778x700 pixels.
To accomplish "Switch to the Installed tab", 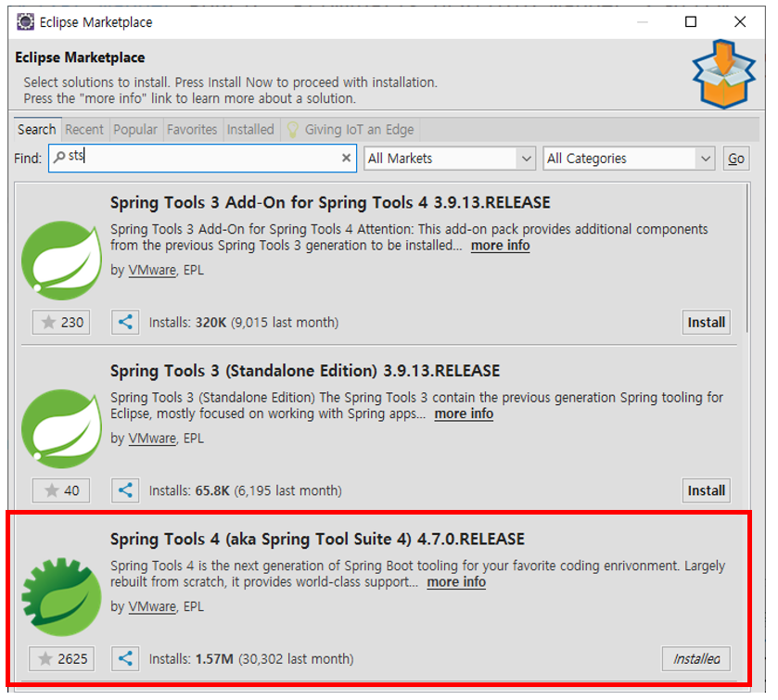I will (250, 130).
